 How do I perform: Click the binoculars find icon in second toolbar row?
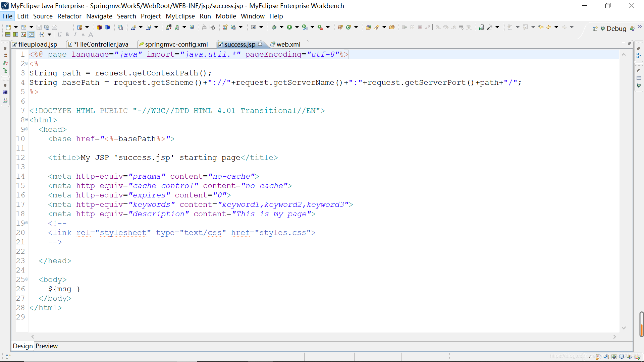pyautogui.click(x=42, y=35)
